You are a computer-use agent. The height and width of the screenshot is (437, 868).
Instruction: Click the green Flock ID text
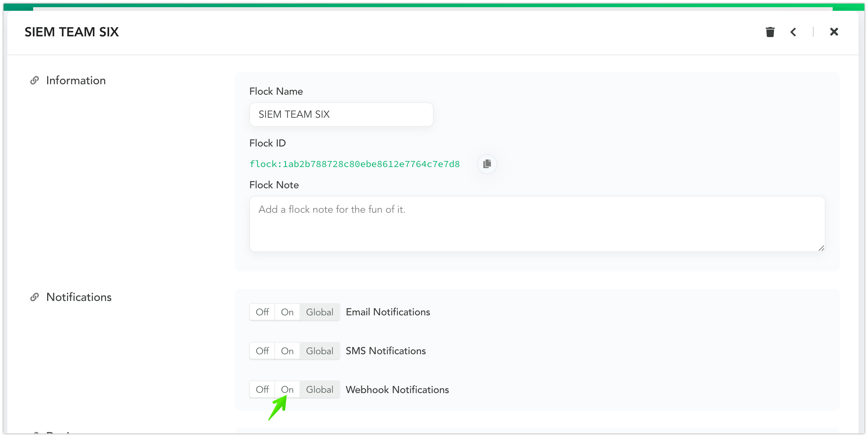coord(355,164)
